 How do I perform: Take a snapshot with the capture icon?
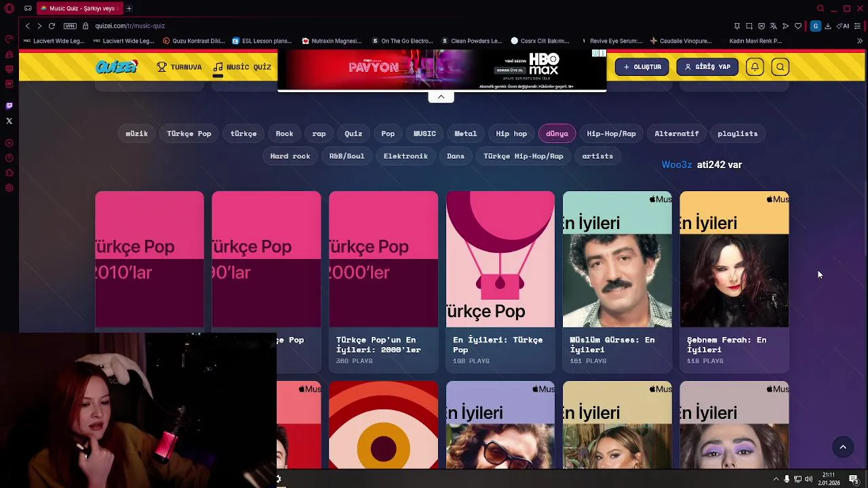point(749,26)
